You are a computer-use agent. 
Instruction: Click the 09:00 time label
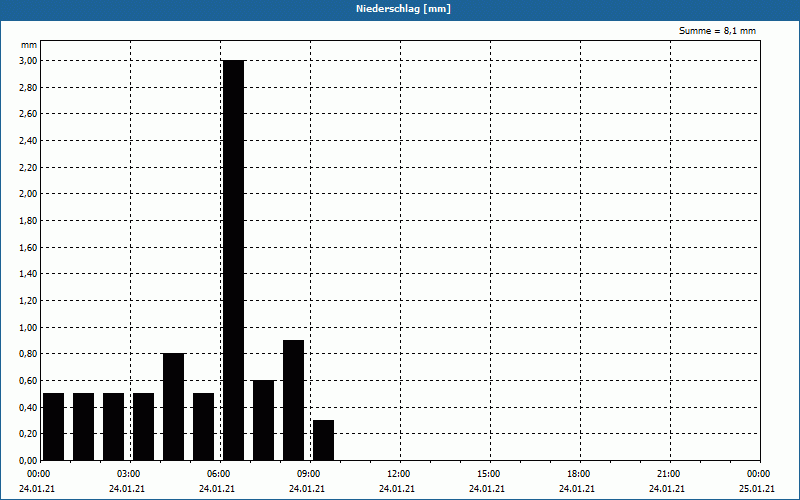[x=308, y=474]
